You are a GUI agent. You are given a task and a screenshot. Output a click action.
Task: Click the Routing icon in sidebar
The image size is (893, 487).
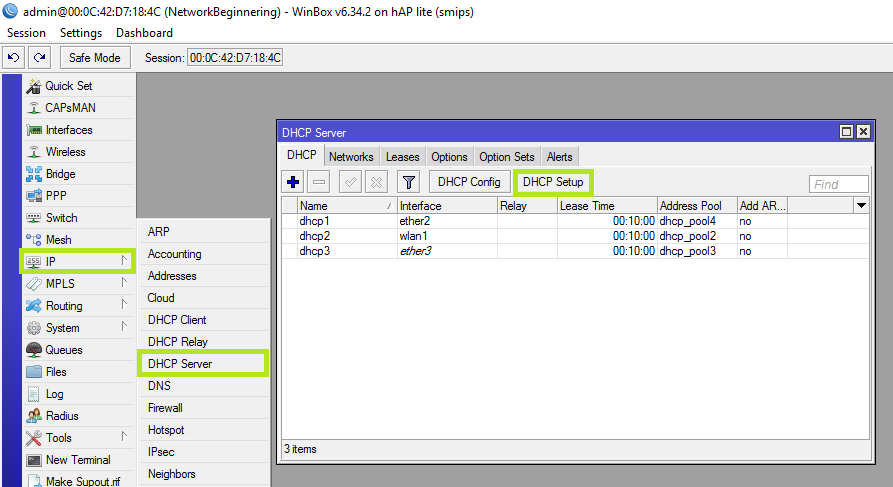(34, 306)
